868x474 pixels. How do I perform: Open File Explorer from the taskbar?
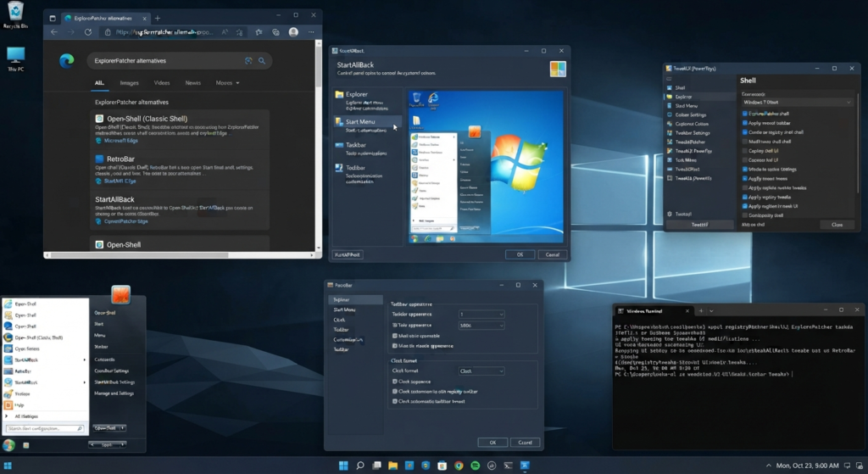click(x=392, y=466)
